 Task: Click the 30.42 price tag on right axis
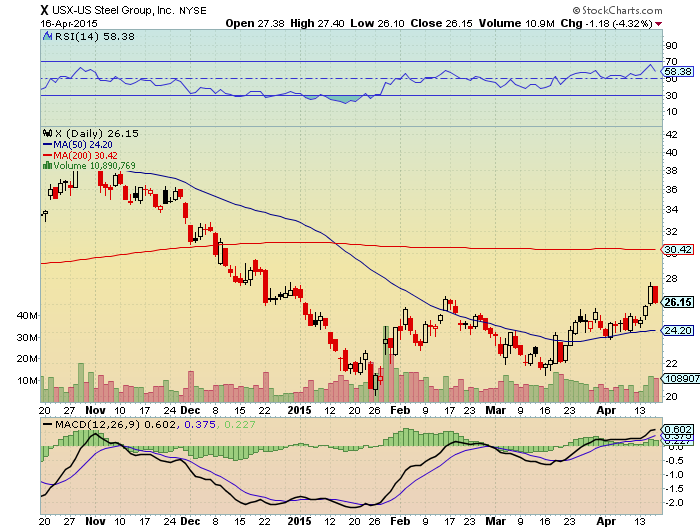tap(677, 249)
